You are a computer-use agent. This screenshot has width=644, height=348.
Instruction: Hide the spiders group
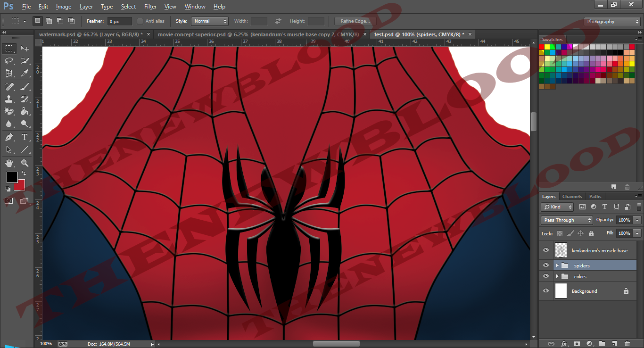(x=546, y=265)
